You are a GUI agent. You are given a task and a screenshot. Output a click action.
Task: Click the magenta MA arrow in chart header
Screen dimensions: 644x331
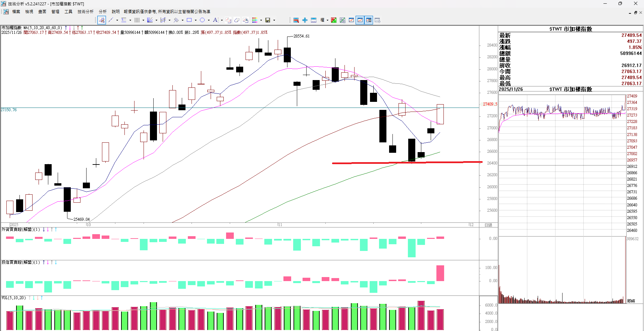(70, 28)
